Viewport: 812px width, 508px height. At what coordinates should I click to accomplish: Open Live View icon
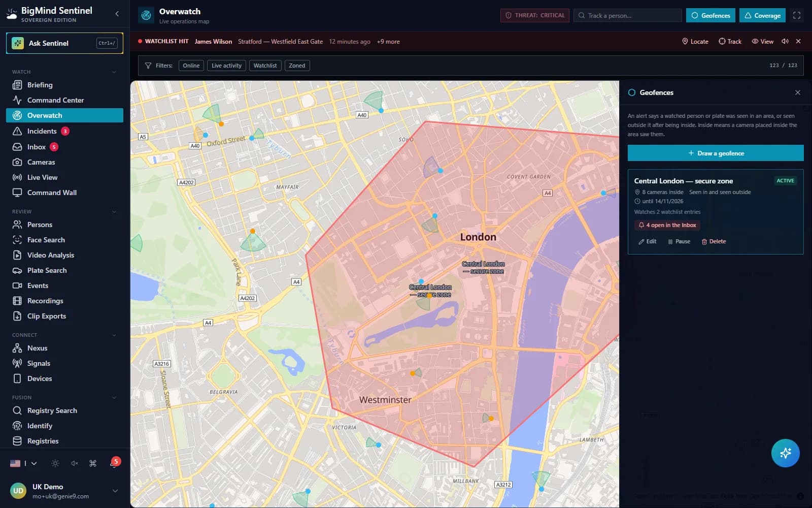pyautogui.click(x=17, y=177)
